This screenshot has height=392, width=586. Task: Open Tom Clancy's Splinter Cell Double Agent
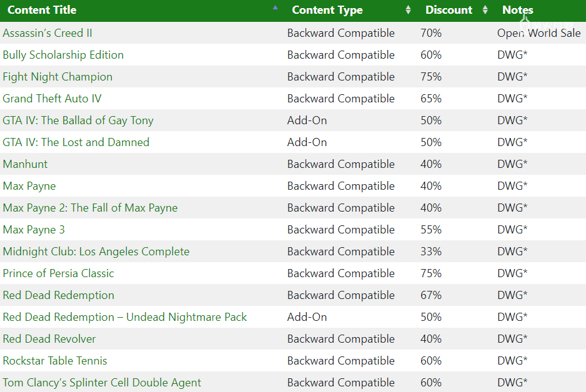(x=102, y=383)
